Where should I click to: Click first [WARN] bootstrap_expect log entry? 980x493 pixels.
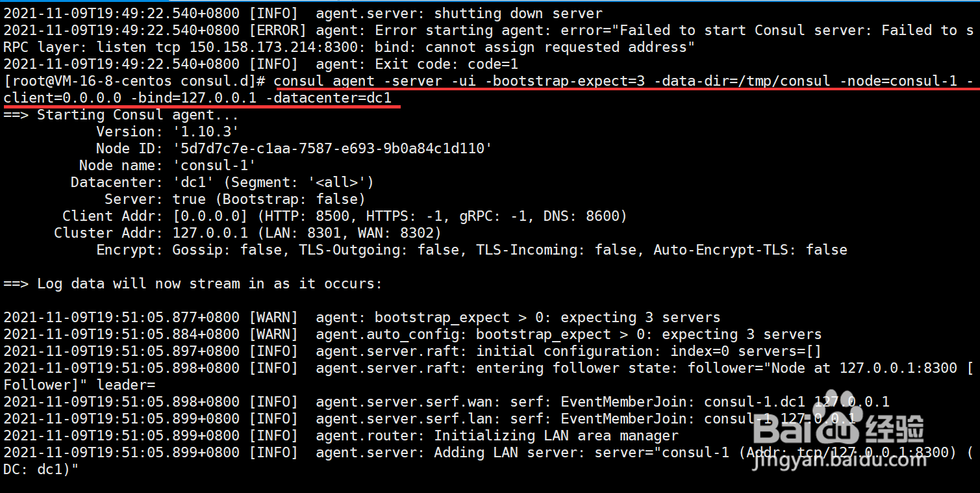(362, 318)
